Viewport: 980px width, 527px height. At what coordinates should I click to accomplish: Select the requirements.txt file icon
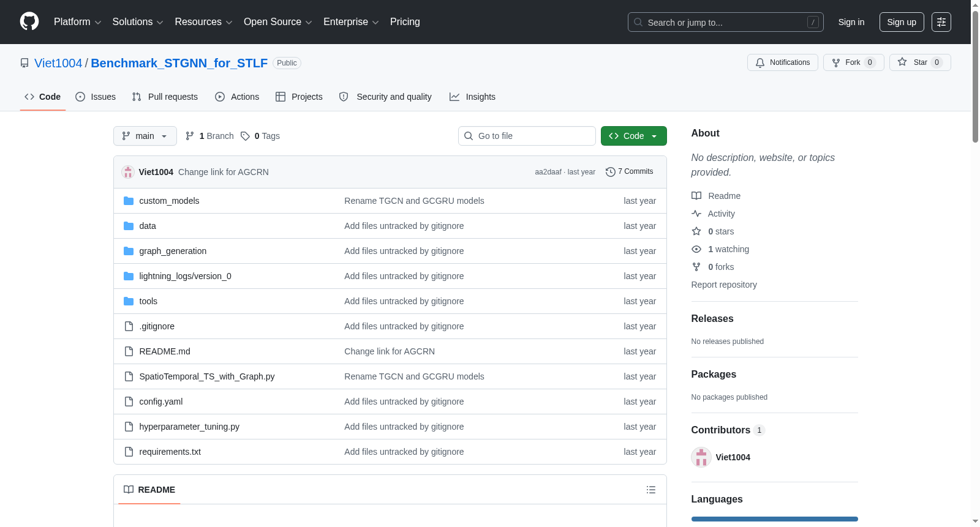point(129,452)
